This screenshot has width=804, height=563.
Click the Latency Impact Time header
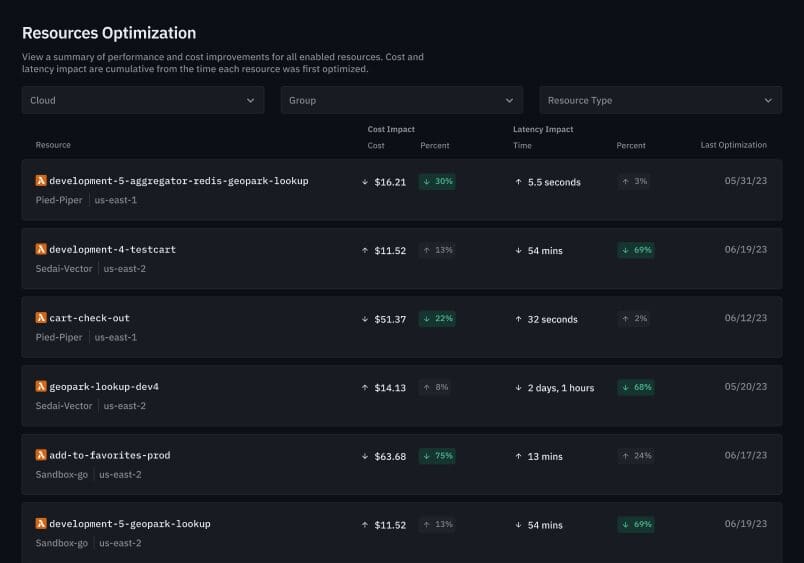pos(522,146)
